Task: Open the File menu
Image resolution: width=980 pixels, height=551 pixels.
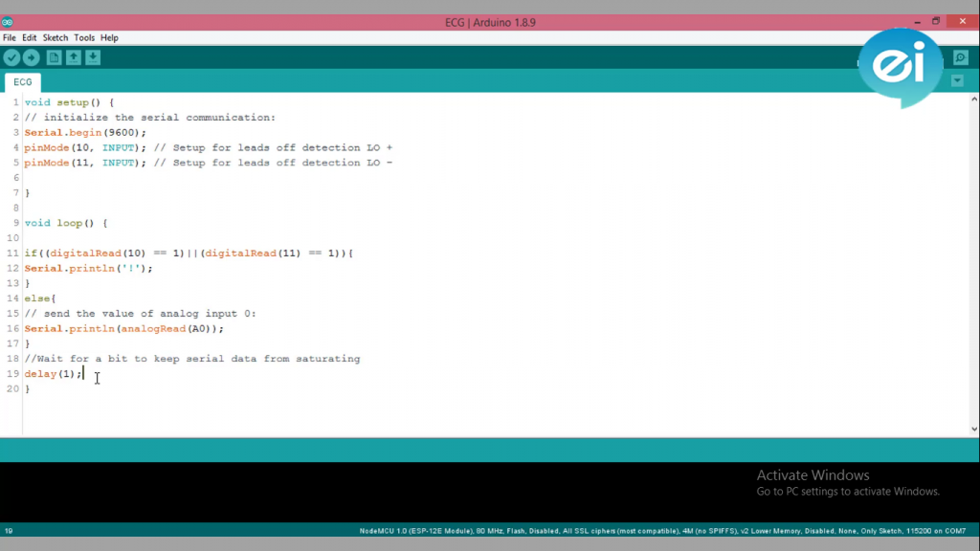Action: pos(9,37)
